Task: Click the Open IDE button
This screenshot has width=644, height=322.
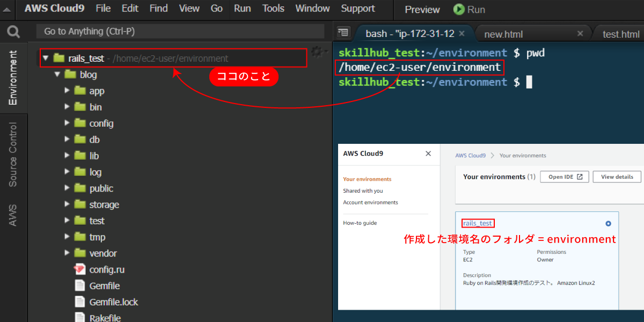Action: coord(565,177)
